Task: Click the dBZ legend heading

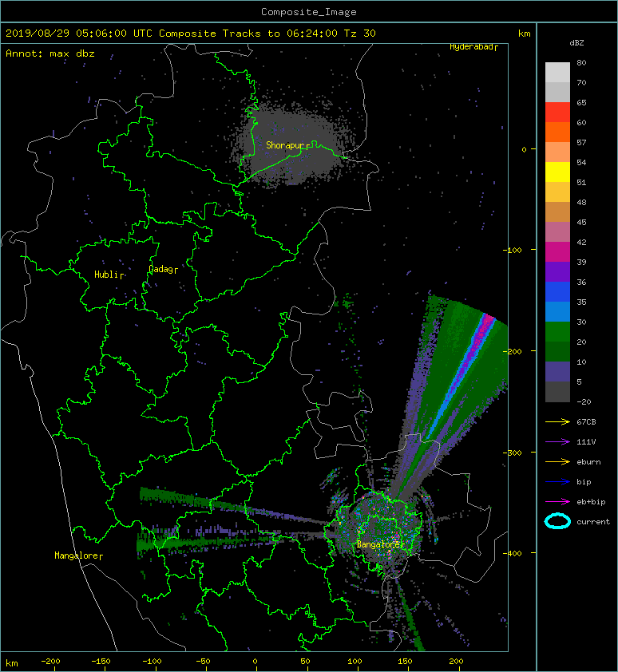Action: pyautogui.click(x=576, y=43)
